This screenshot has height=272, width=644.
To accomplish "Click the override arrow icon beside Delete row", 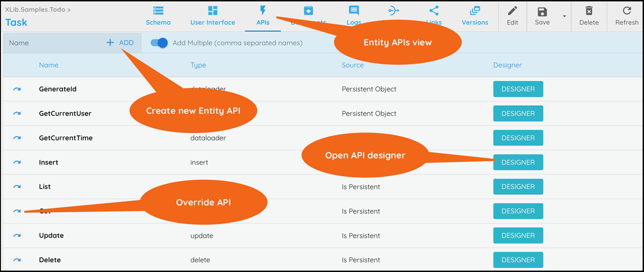I will (17, 260).
